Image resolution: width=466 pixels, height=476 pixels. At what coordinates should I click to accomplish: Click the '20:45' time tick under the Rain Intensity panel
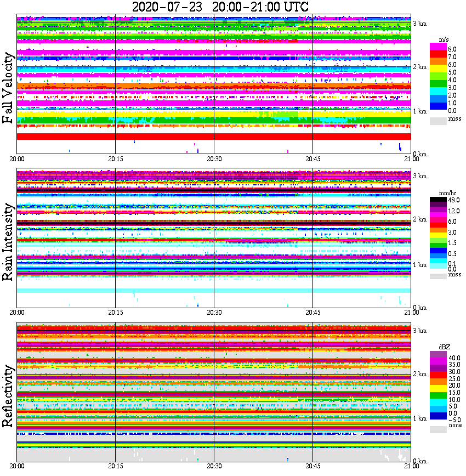[x=313, y=313]
